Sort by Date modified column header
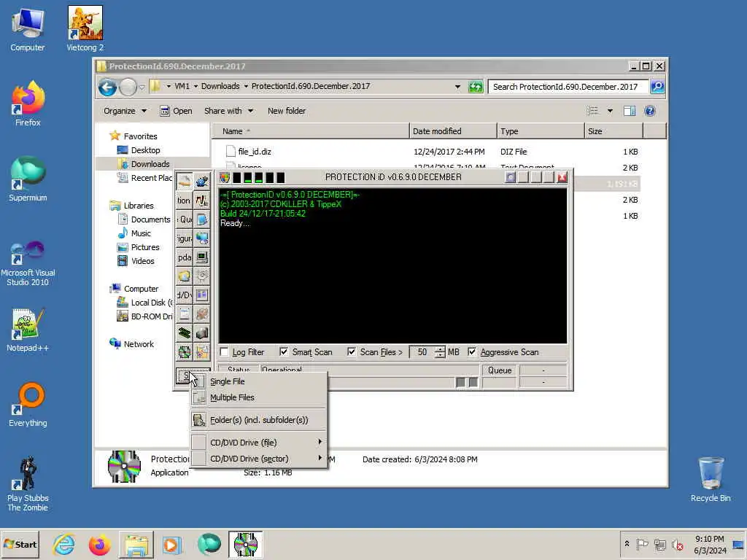The height and width of the screenshot is (560, 747). [452, 131]
